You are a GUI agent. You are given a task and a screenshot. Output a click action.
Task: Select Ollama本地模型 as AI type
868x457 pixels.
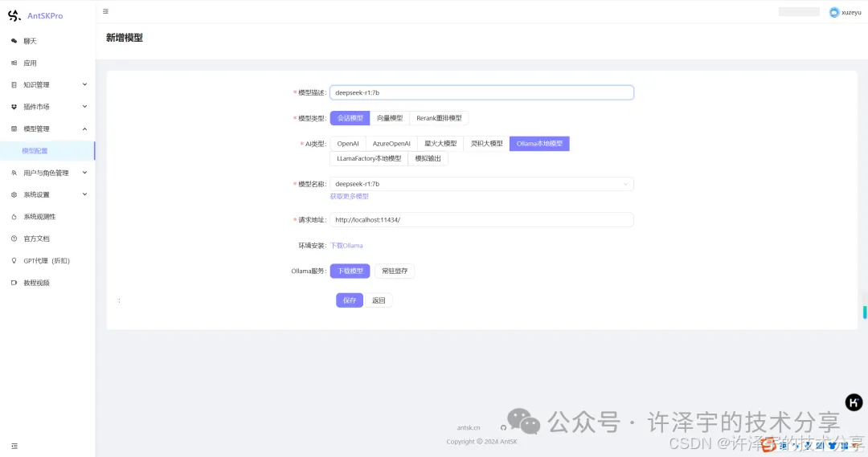[539, 143]
